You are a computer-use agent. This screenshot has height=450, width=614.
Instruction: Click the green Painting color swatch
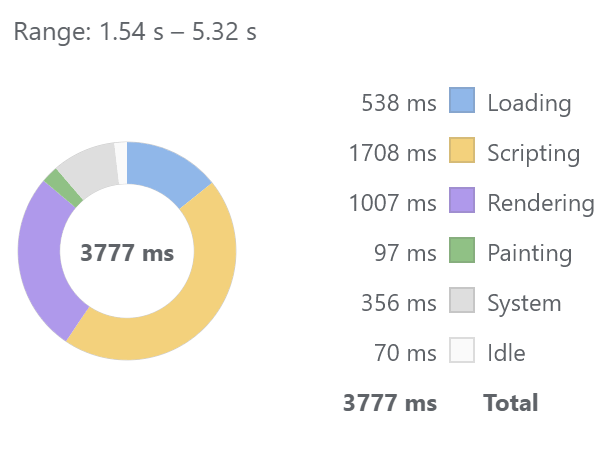click(461, 252)
